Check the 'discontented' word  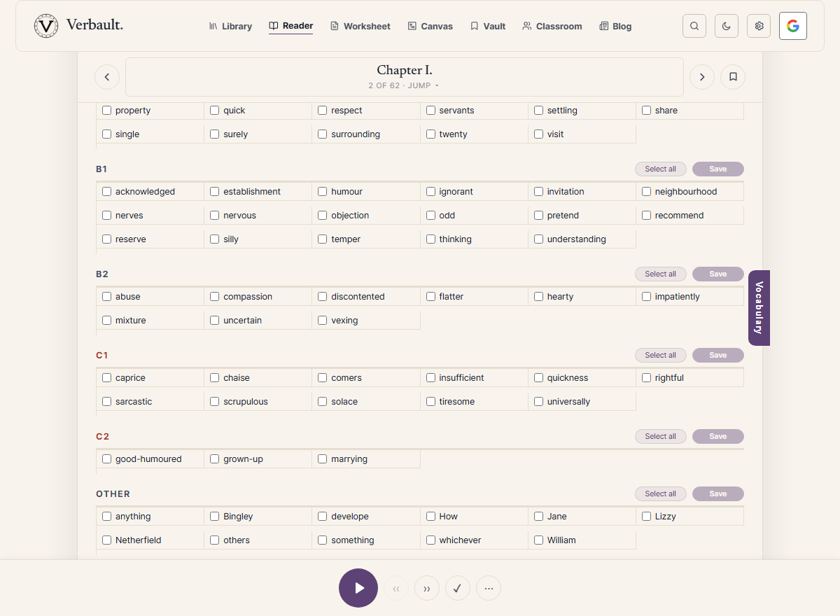pos(323,296)
